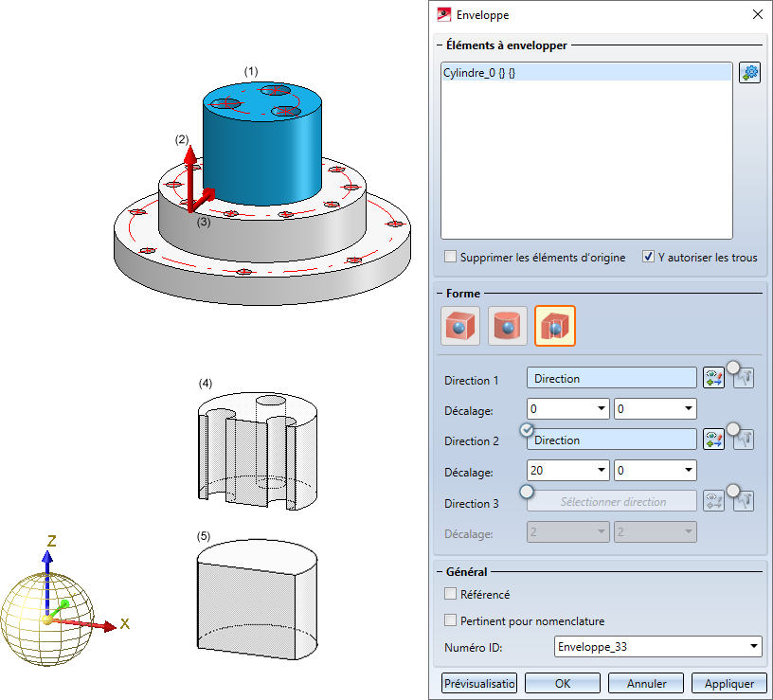The image size is (773, 700).
Task: Click the direction picker icon for Direction 1
Action: click(713, 379)
